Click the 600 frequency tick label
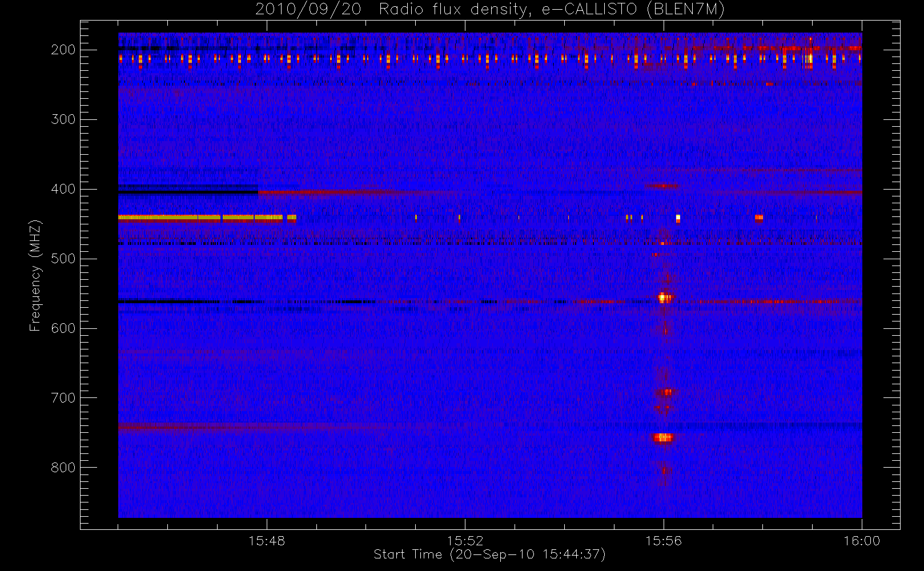924x571 pixels. (x=63, y=328)
